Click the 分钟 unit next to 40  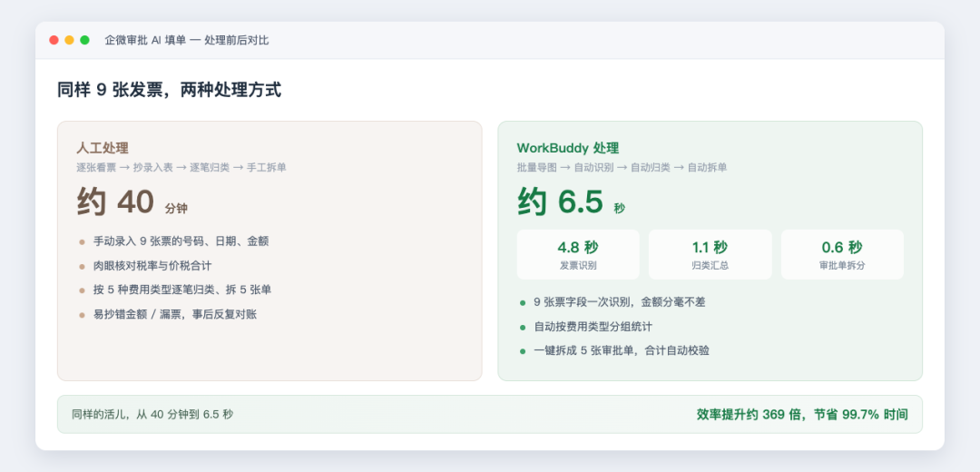(176, 208)
